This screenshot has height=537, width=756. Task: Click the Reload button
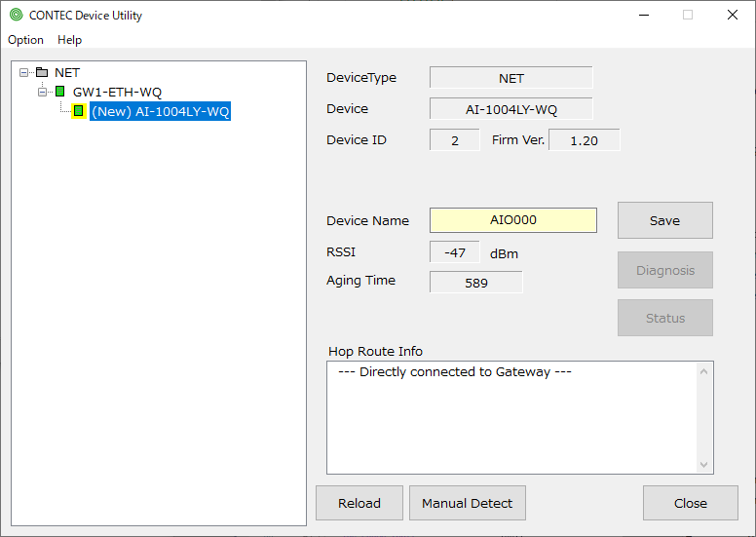[x=359, y=503]
